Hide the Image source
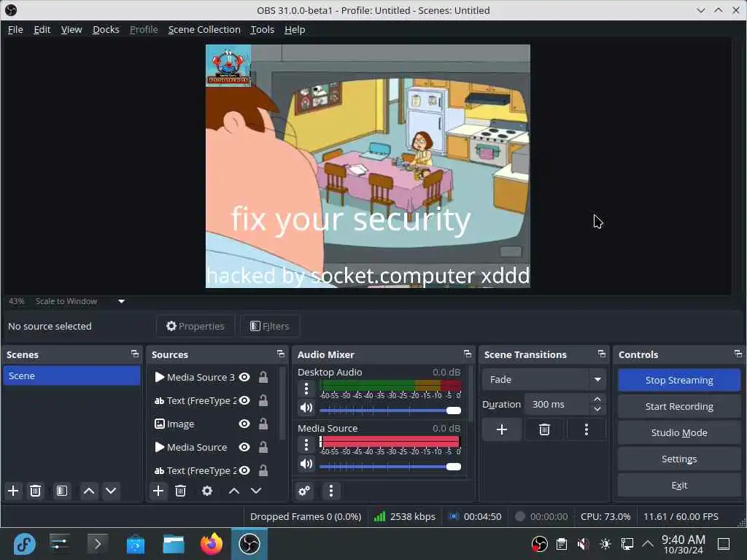Image resolution: width=747 pixels, height=560 pixels. pyautogui.click(x=244, y=424)
